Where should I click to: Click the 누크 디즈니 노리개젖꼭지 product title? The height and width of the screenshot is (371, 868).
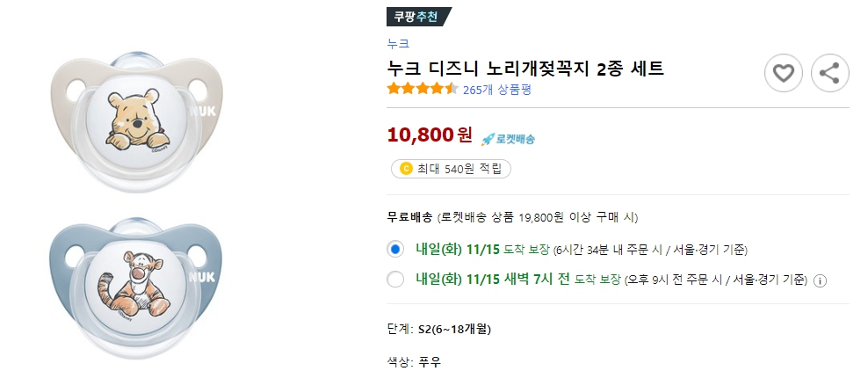coord(524,68)
